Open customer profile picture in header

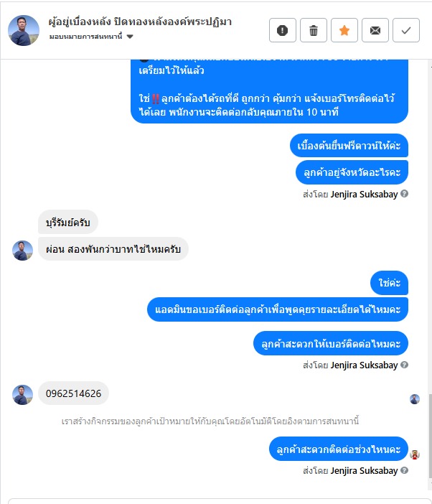(x=24, y=30)
